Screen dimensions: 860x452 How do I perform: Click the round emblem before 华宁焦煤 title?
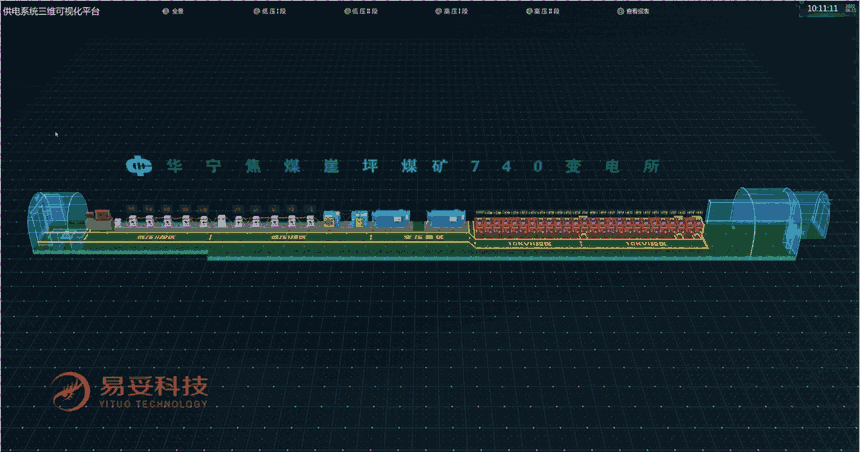click(x=137, y=166)
